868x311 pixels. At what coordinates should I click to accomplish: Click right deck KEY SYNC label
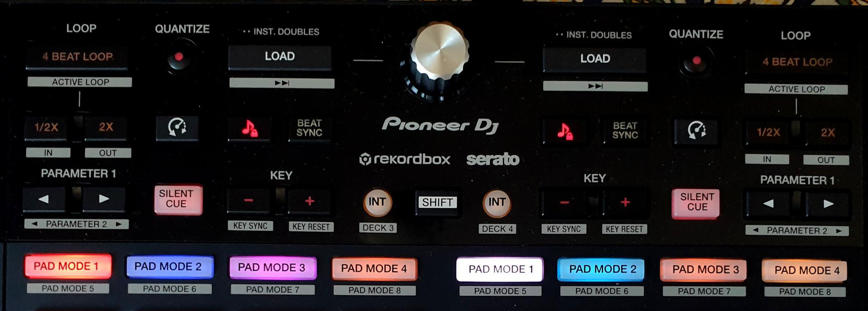tap(564, 229)
